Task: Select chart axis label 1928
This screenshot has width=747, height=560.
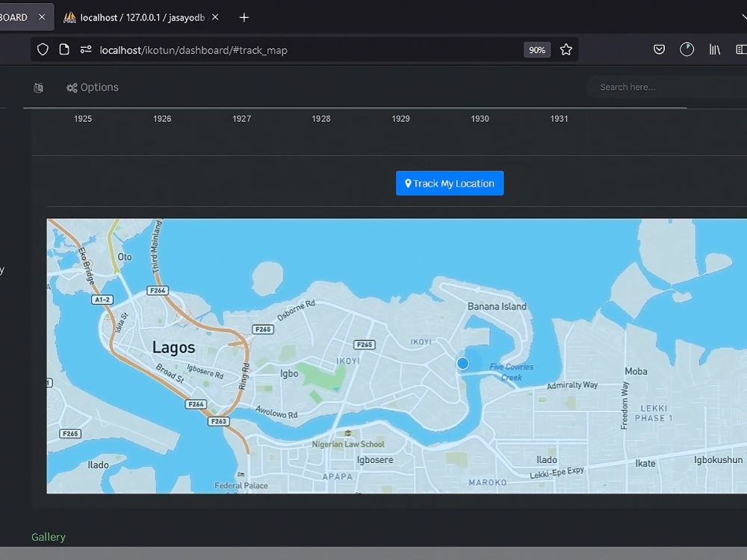Action: pos(321,119)
